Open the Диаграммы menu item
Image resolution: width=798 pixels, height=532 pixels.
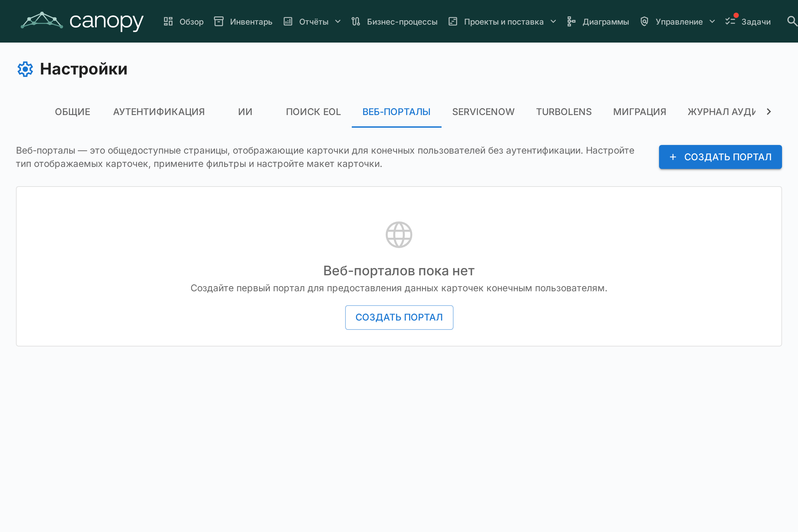(x=598, y=21)
